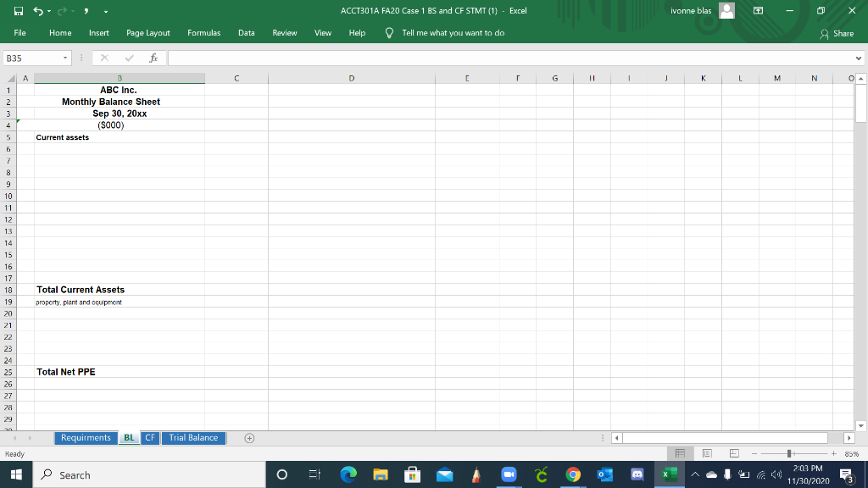The height and width of the screenshot is (488, 868).
Task: Click the Tell Me lightbulb search icon
Action: [388, 33]
